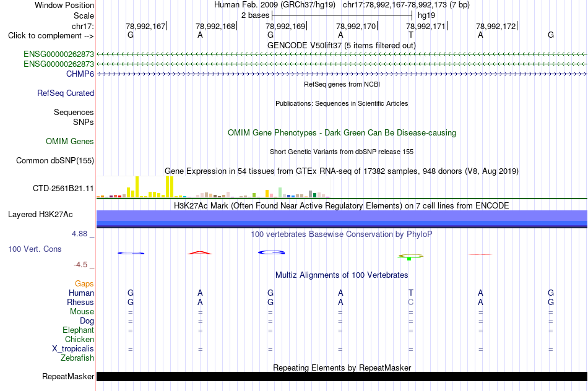
Task: Click Common dbSNP(155) track label
Action: [55, 160]
